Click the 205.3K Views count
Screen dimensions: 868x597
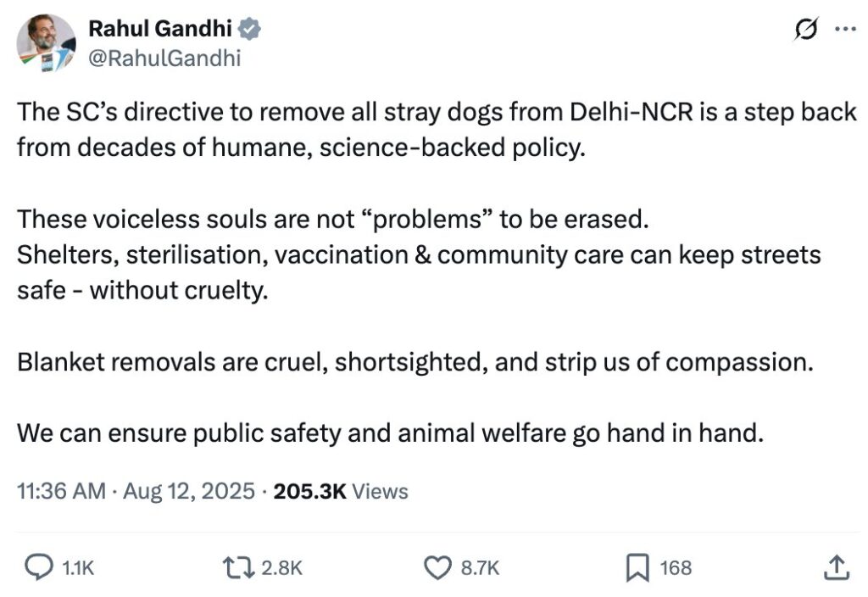(341, 491)
